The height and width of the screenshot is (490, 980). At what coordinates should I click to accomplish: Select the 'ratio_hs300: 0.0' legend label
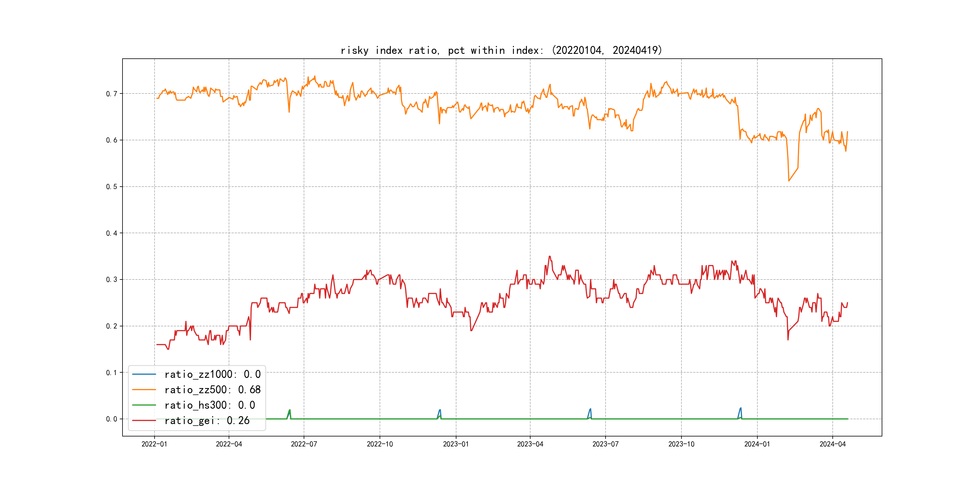pyautogui.click(x=210, y=405)
